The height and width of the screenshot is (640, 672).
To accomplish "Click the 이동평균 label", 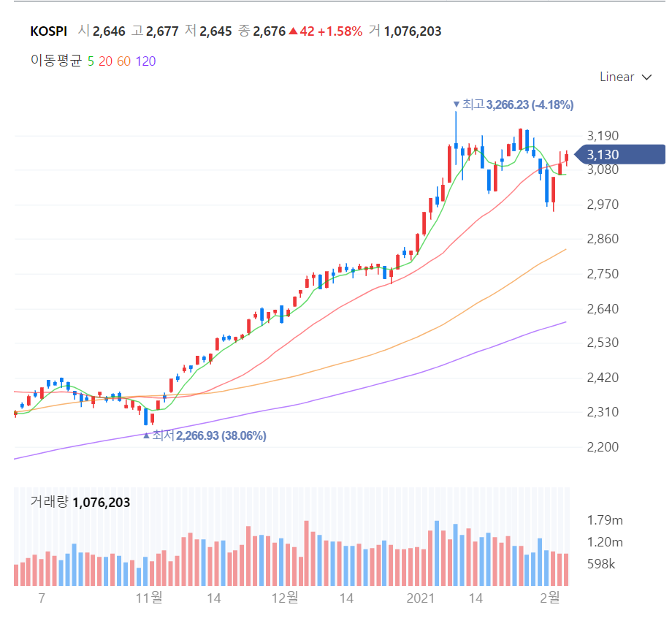I will pyautogui.click(x=56, y=61).
